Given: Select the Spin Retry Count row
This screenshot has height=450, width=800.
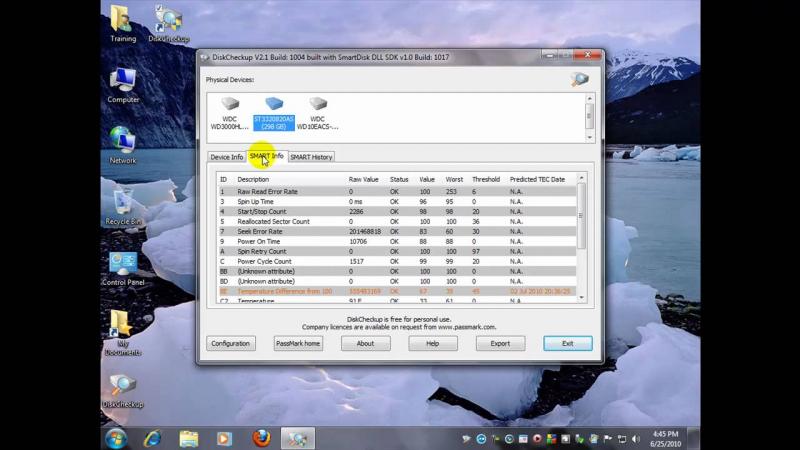Looking at the screenshot, I should 396,252.
